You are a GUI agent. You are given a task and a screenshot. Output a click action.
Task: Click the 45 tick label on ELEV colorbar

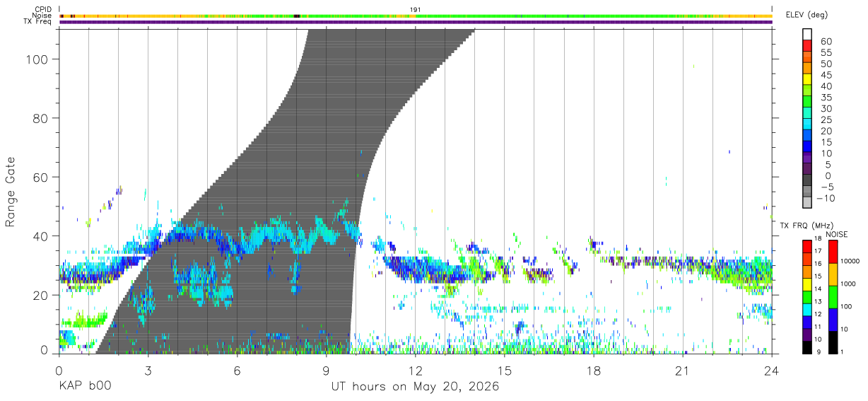826,75
